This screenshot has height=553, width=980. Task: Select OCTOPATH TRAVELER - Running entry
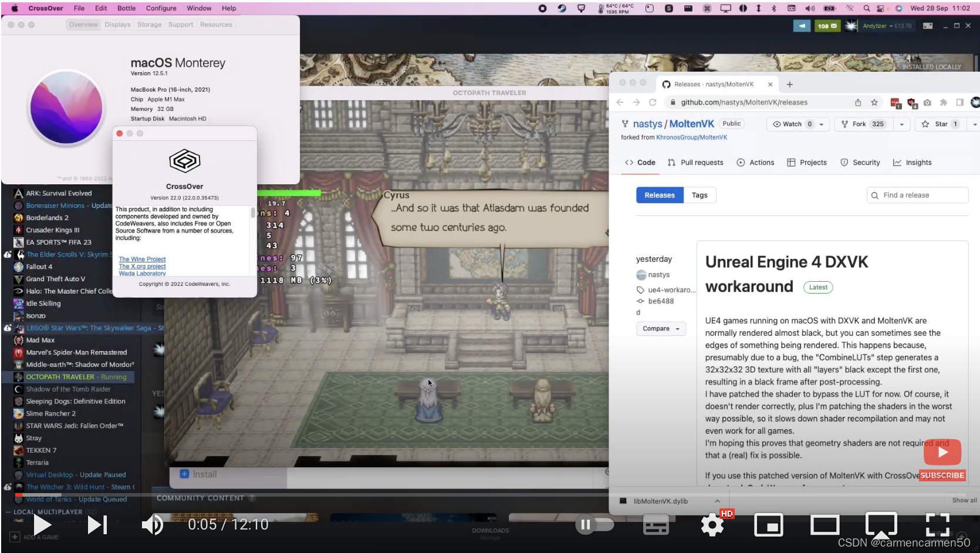point(76,377)
